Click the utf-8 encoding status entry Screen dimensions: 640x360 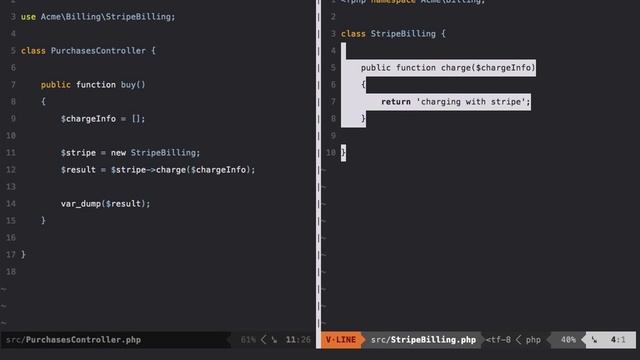tap(498, 340)
